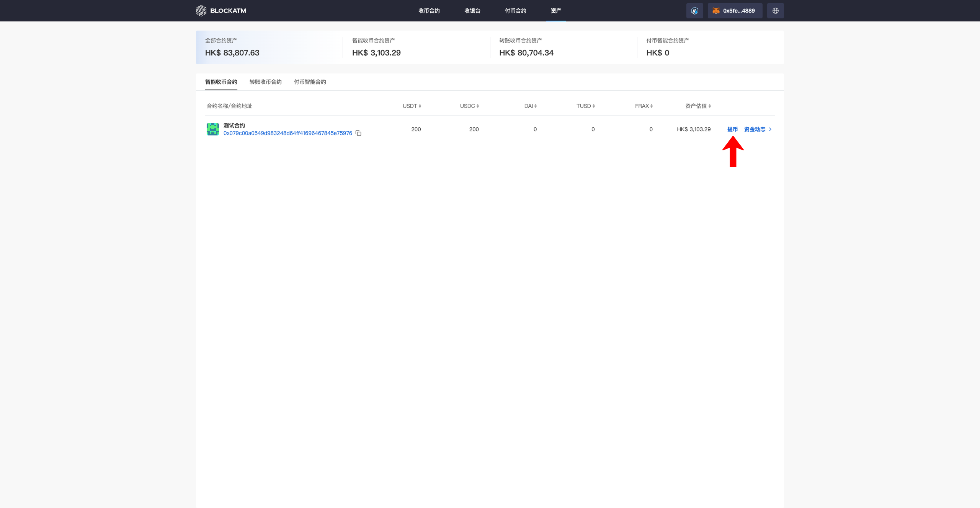Sort the table by DAI column
The height and width of the screenshot is (508, 980).
click(x=531, y=106)
